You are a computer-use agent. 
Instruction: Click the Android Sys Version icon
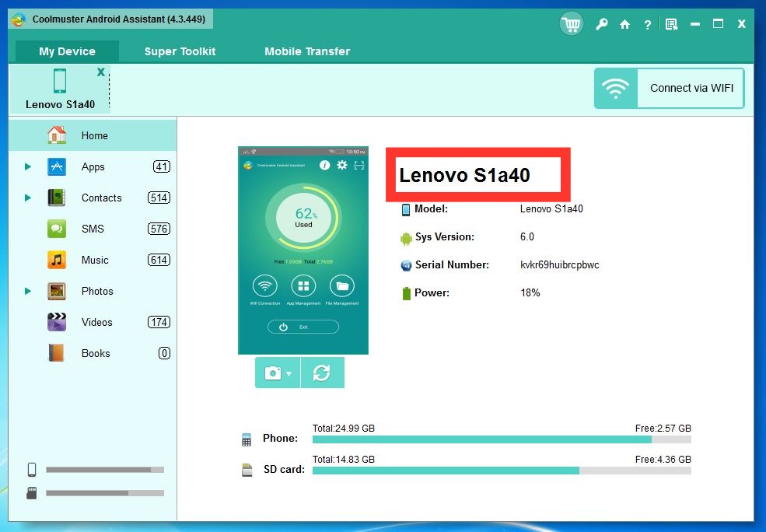405,238
